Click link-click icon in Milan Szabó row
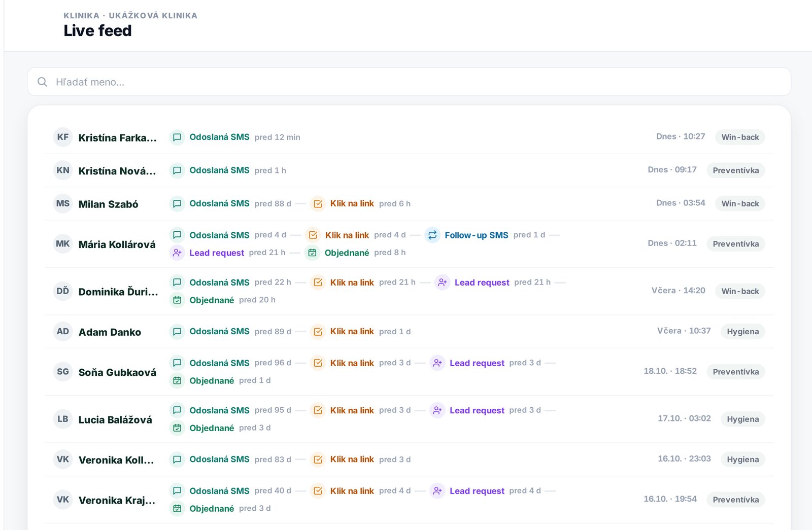812x530 pixels. 318,204
